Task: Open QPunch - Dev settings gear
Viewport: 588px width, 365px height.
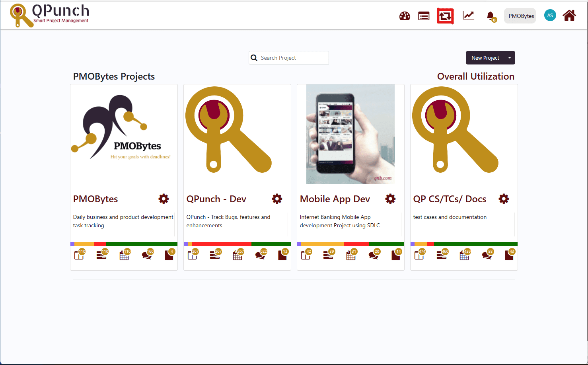Action: coord(277,199)
